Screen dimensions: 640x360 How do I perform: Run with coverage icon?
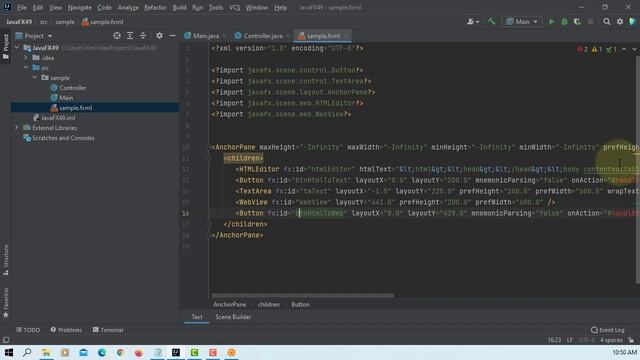577,22
